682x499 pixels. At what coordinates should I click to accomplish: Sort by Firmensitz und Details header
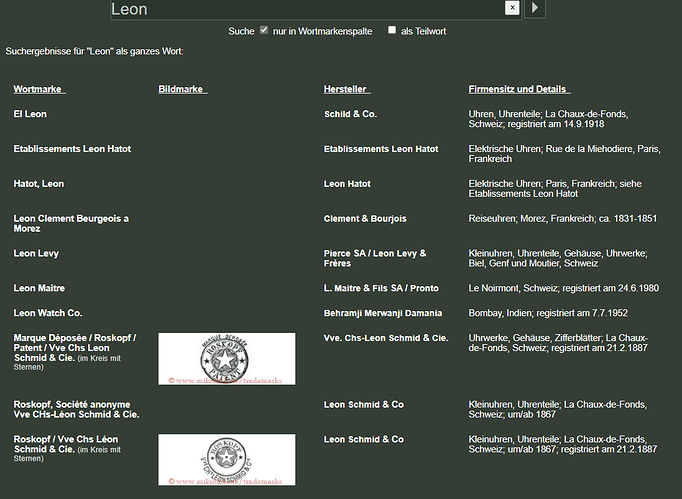coord(519,89)
